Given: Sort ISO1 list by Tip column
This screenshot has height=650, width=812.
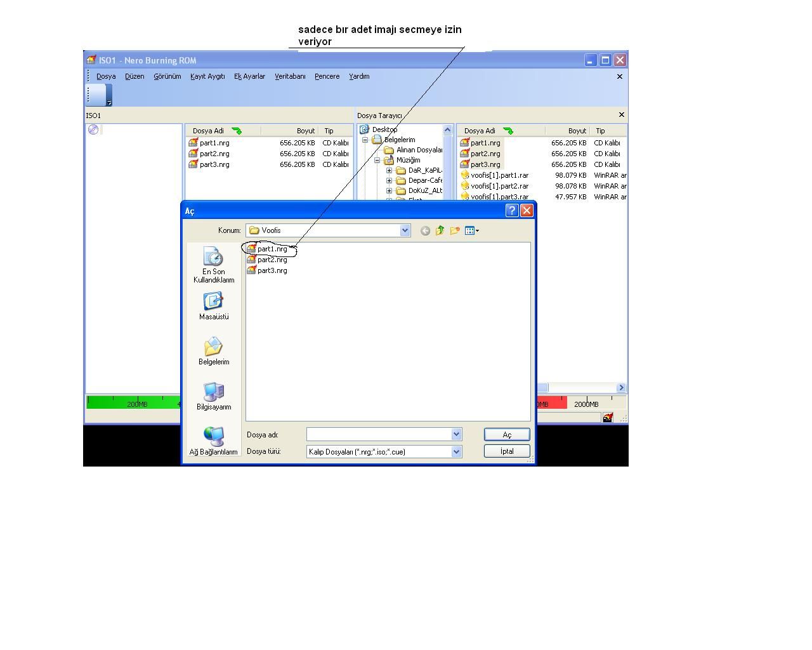Looking at the screenshot, I should (x=335, y=131).
